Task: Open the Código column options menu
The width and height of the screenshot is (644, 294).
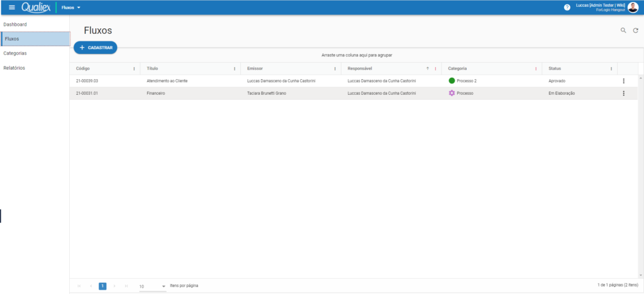Action: pyautogui.click(x=134, y=69)
